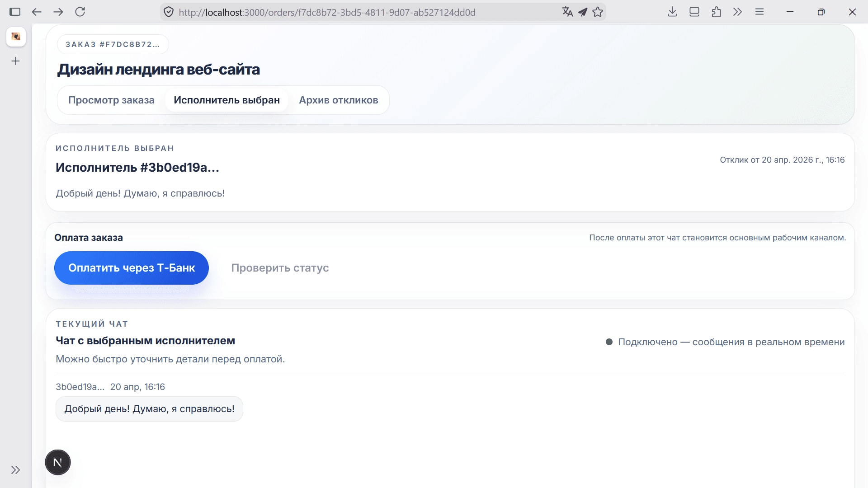Click Проверить статус button
Image resolution: width=868 pixels, height=488 pixels.
tap(280, 268)
